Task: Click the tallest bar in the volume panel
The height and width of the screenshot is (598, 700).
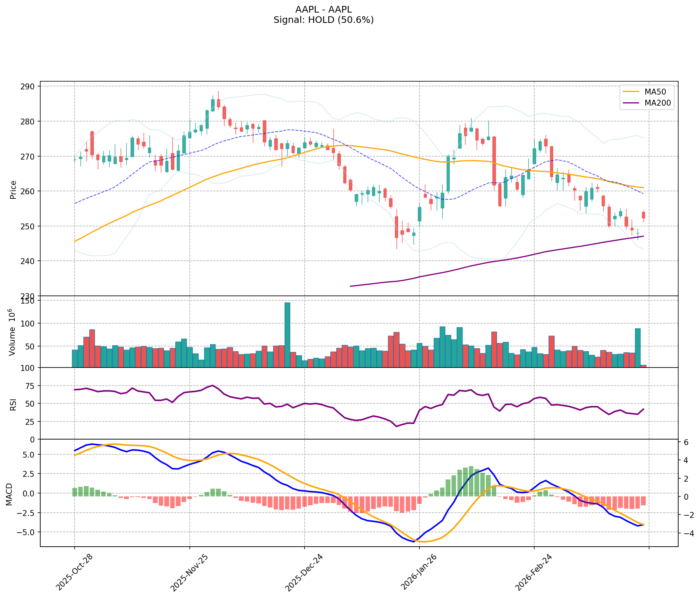Action: pos(287,335)
